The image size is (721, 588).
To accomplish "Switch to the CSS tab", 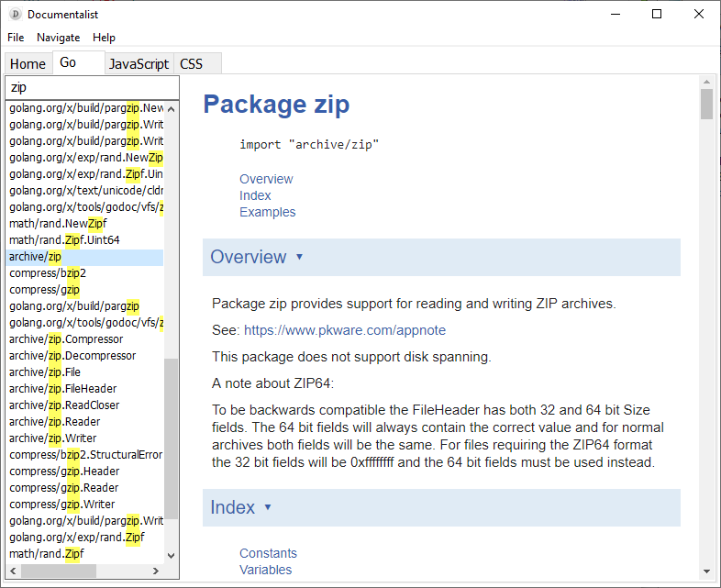I will coord(191,63).
